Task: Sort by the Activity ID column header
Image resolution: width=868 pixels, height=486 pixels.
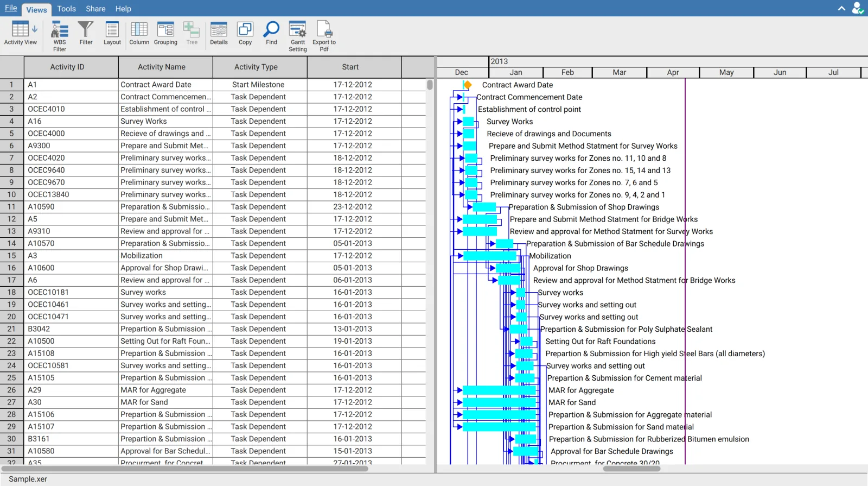Action: [71, 67]
